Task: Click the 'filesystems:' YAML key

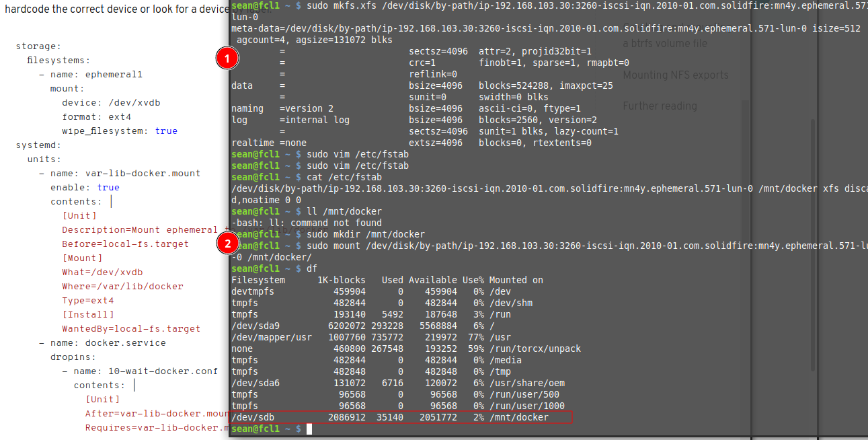Action: point(58,61)
